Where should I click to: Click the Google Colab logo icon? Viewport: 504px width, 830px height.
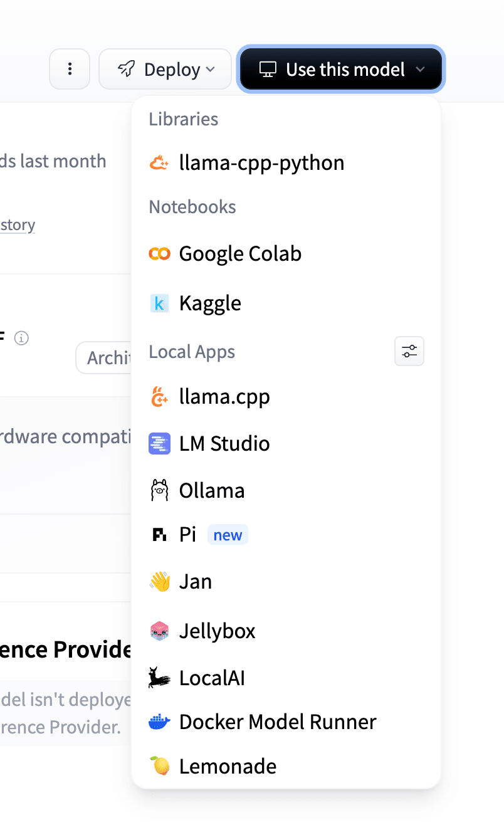pos(159,254)
